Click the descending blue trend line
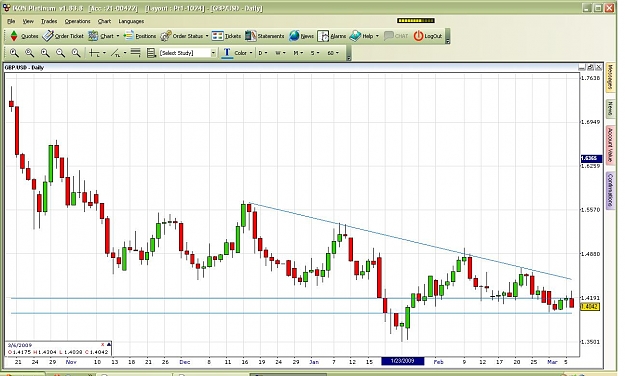 pos(411,240)
